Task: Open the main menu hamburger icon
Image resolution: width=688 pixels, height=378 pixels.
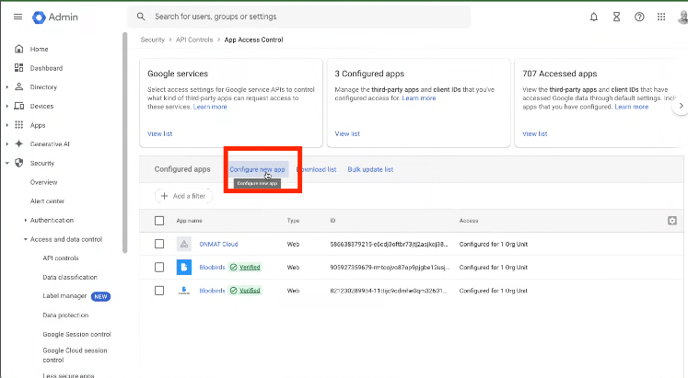Action: point(18,17)
